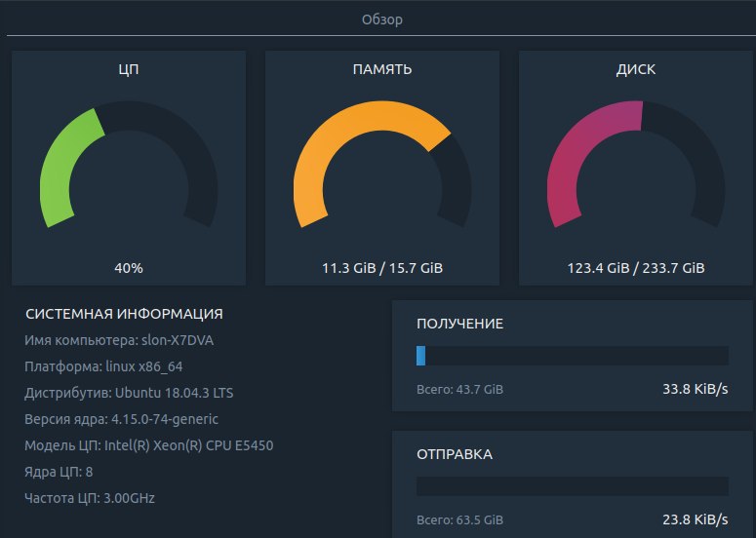Click the СИСТЕМНАЯ ИНФОРМАЦИЯ heading
Viewport: 756px width, 538px height.
pos(124,314)
